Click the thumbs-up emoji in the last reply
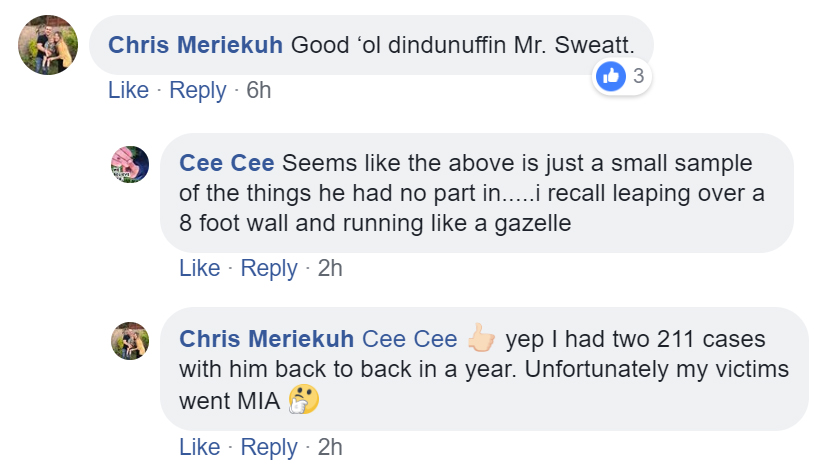Image resolution: width=827 pixels, height=476 pixels. tap(481, 339)
